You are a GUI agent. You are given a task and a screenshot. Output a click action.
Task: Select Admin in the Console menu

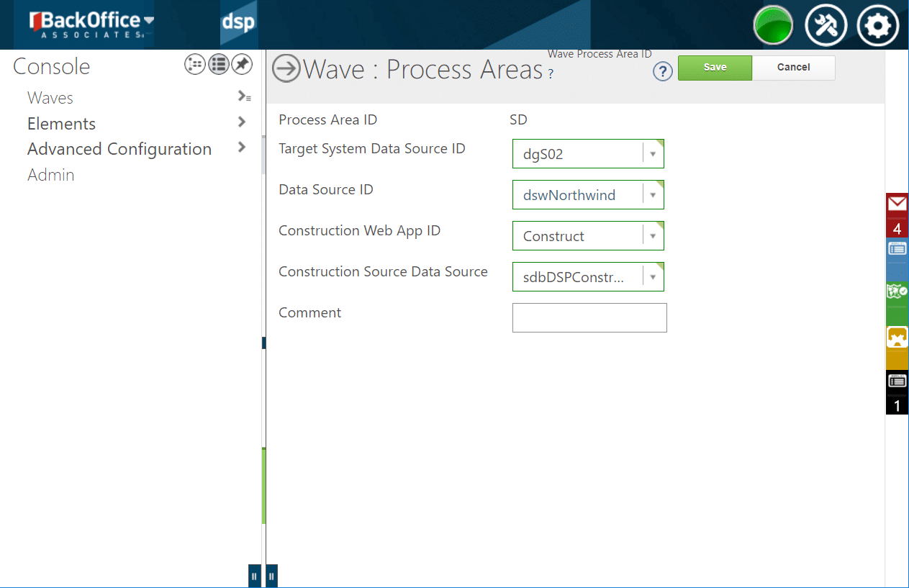(51, 175)
